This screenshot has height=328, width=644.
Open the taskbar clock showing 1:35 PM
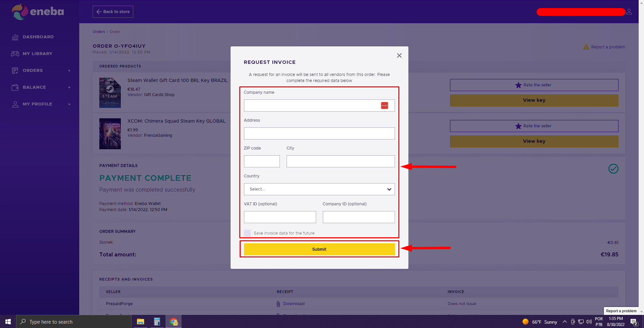(x=616, y=322)
